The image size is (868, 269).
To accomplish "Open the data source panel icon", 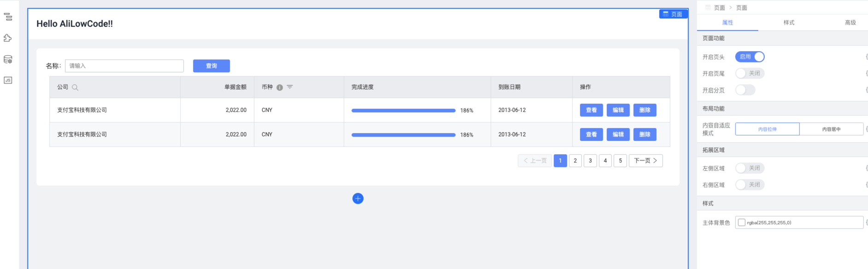I will (x=8, y=59).
